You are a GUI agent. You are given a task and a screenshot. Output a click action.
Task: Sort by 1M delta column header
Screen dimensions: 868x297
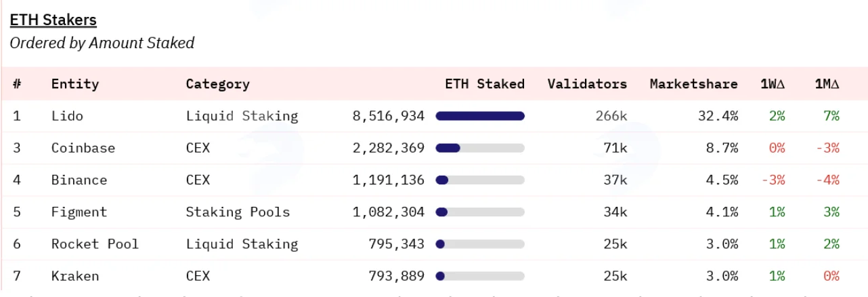point(827,84)
